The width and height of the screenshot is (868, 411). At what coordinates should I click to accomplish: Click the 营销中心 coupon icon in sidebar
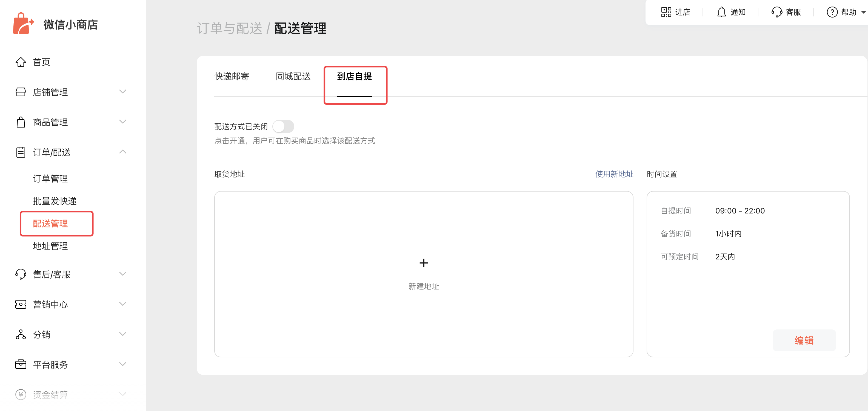(21, 304)
